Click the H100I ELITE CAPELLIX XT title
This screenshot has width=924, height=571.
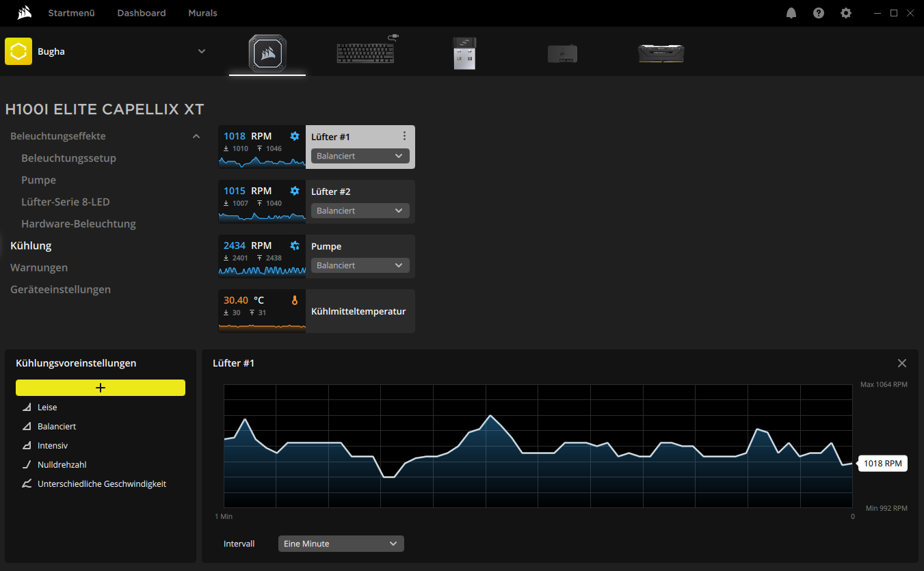(x=105, y=109)
